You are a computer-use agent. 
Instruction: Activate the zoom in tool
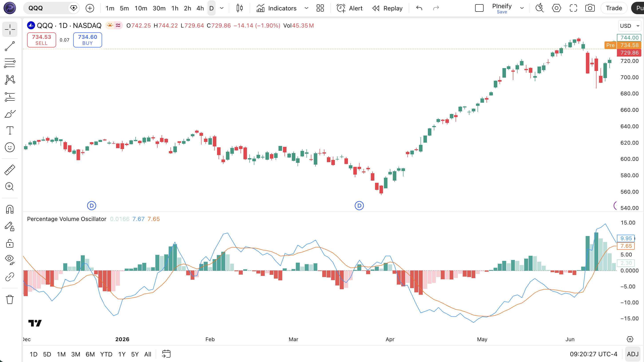click(x=10, y=187)
